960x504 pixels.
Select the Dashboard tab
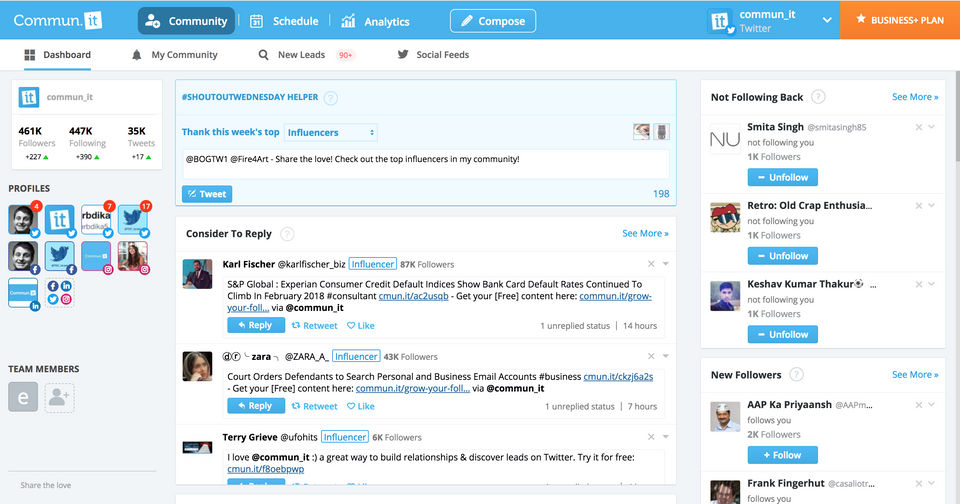coord(58,55)
